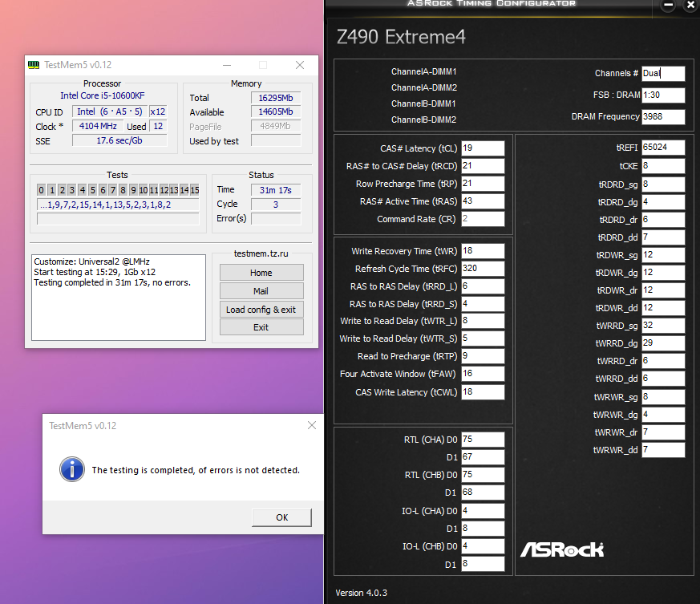Image resolution: width=700 pixels, height=604 pixels.
Task: Click the IO-L (CHA) D0 field
Action: (483, 511)
